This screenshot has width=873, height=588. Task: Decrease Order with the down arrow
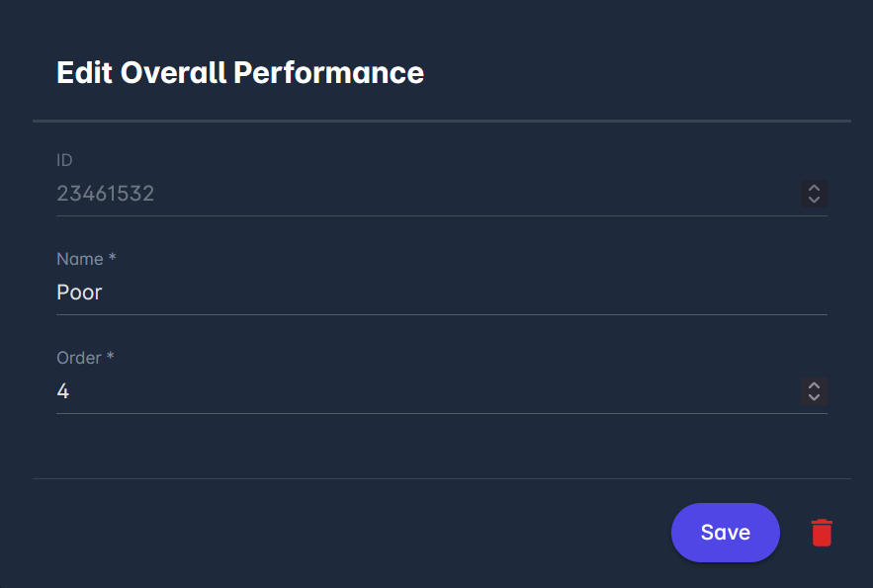[x=814, y=397]
